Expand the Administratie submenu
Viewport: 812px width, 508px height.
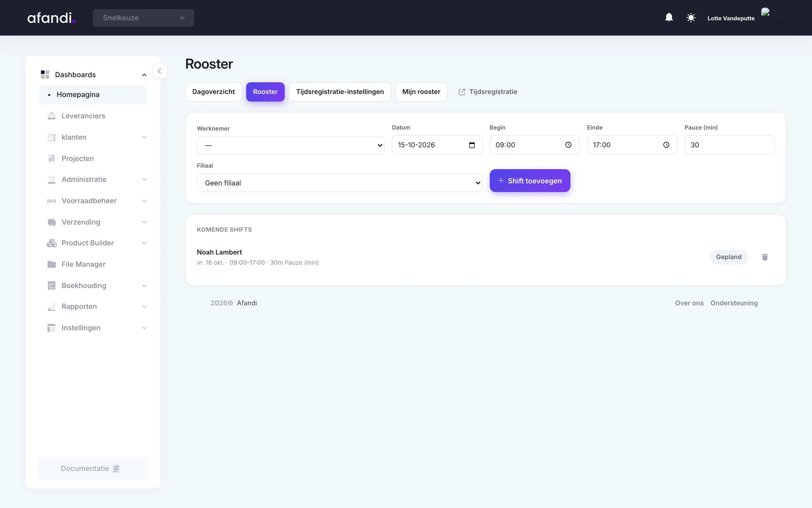pos(144,180)
